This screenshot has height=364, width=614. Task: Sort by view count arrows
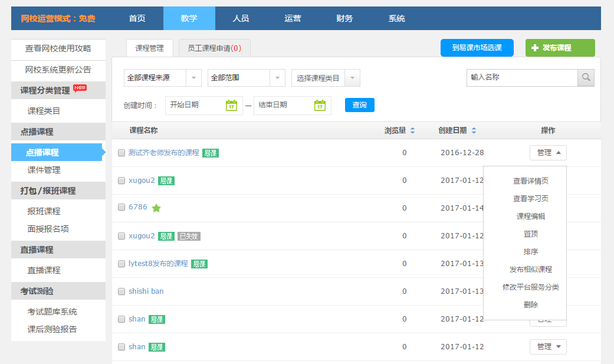pos(412,130)
